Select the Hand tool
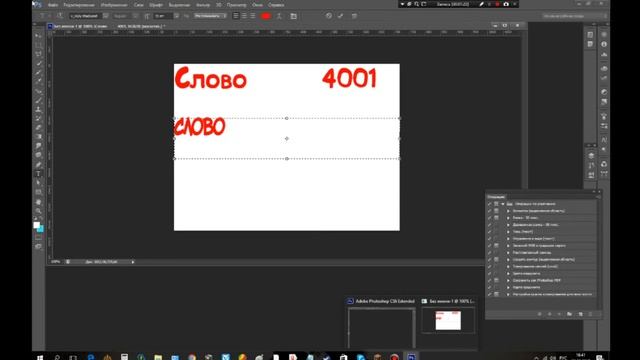 coord(38,202)
